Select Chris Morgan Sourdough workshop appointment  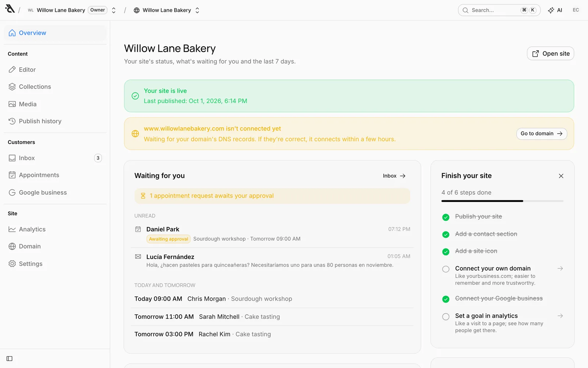point(272,299)
